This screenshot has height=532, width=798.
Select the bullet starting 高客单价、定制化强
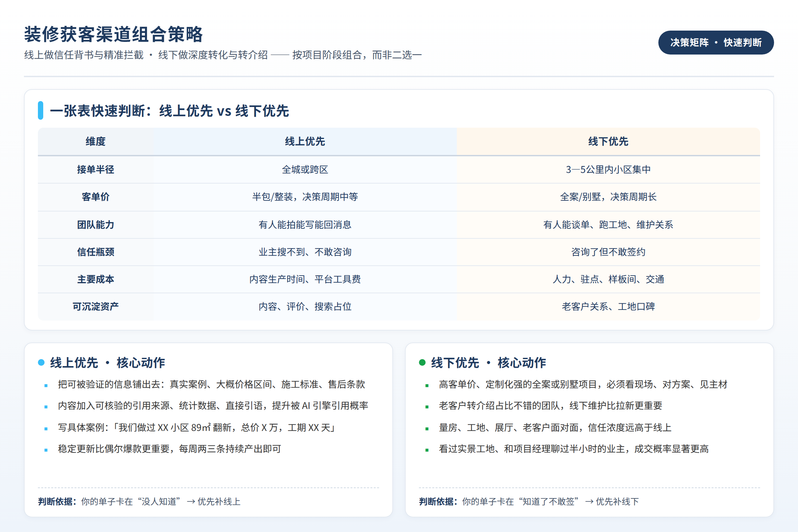(x=583, y=384)
